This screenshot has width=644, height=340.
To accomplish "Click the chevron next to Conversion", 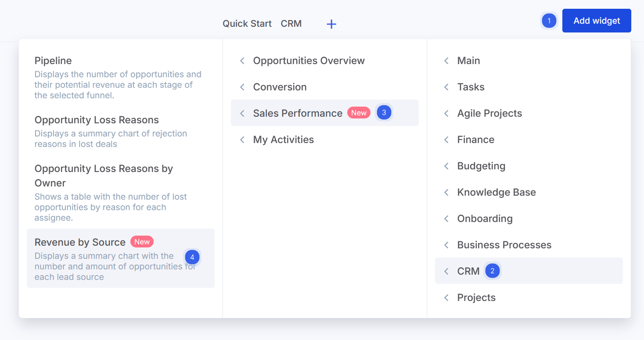I will (x=242, y=87).
